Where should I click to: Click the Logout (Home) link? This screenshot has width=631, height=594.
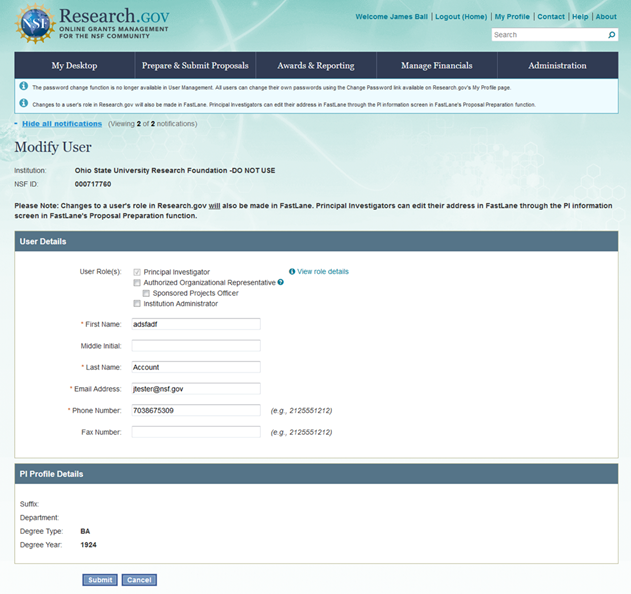[461, 16]
